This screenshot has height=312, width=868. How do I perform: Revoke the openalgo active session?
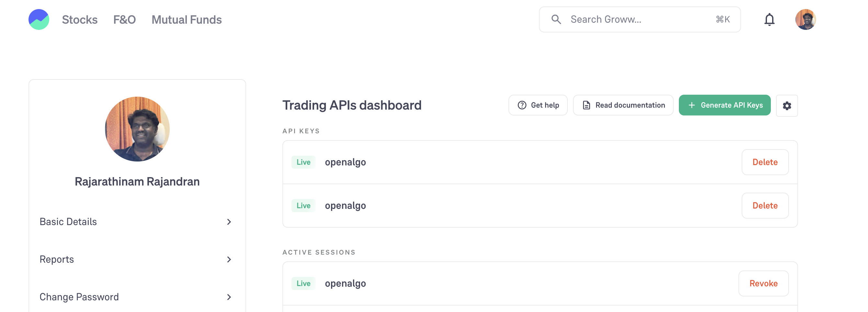(763, 284)
